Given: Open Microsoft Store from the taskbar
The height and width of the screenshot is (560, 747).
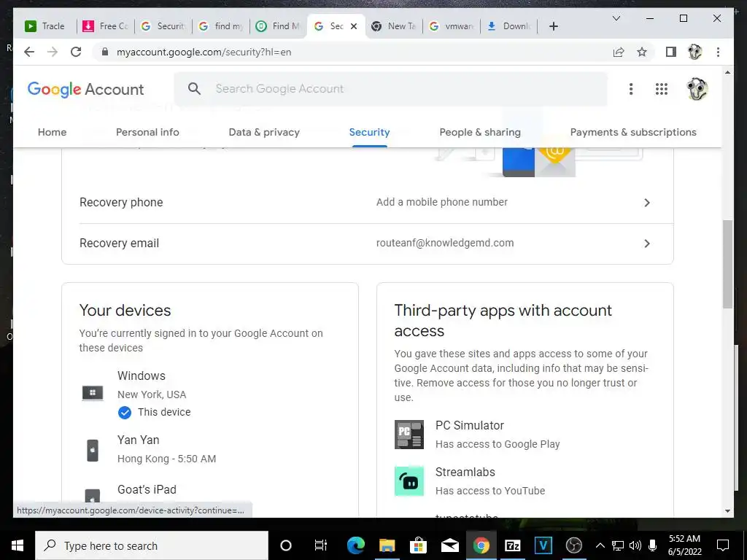Looking at the screenshot, I should pos(418,545).
